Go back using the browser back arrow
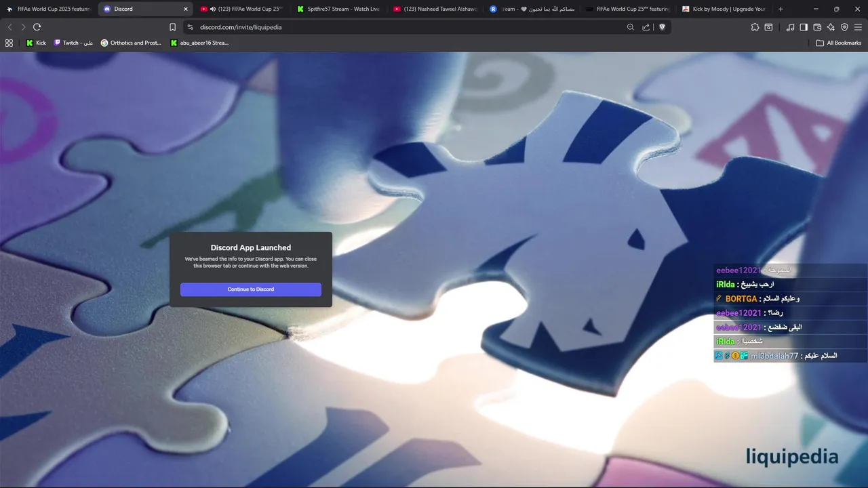868x488 pixels. (x=9, y=27)
